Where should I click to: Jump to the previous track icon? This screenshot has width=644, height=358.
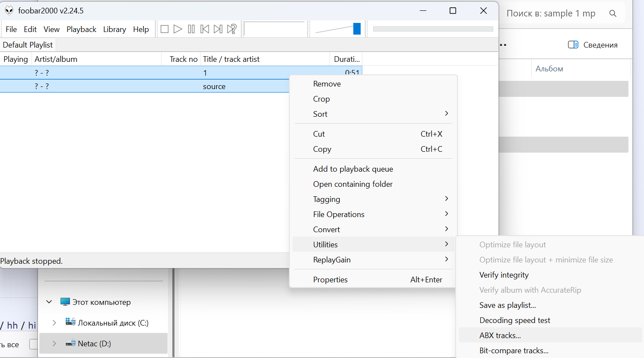click(205, 29)
